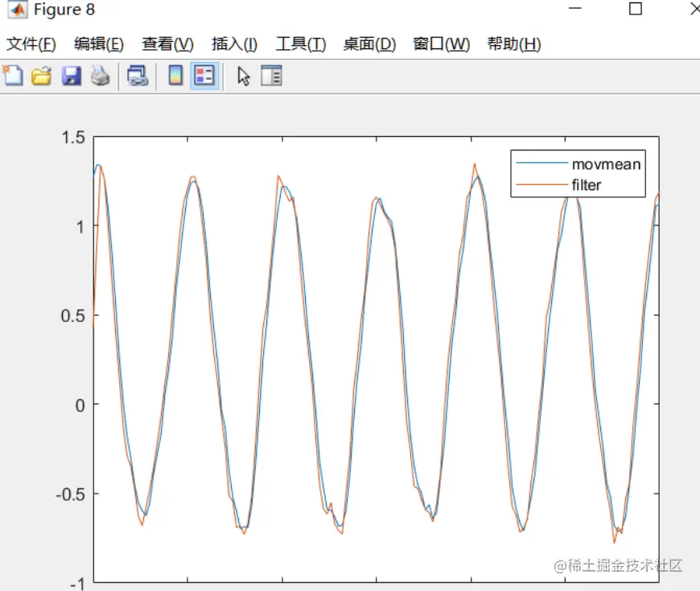
Task: Open file using the folder icon
Action: pyautogui.click(x=41, y=76)
